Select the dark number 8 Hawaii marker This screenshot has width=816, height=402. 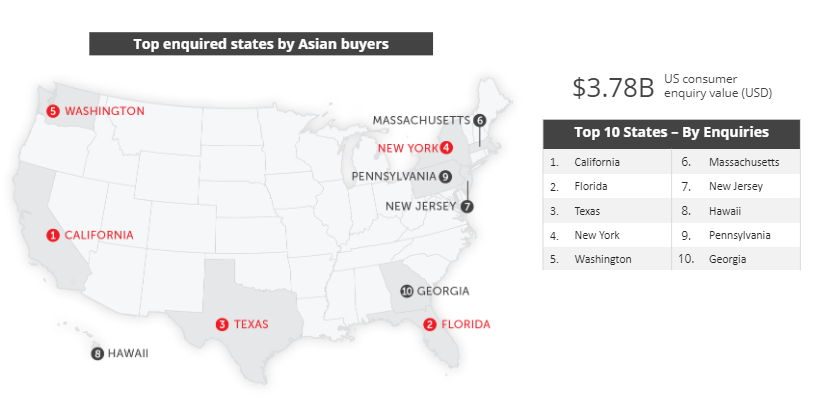coord(97,354)
